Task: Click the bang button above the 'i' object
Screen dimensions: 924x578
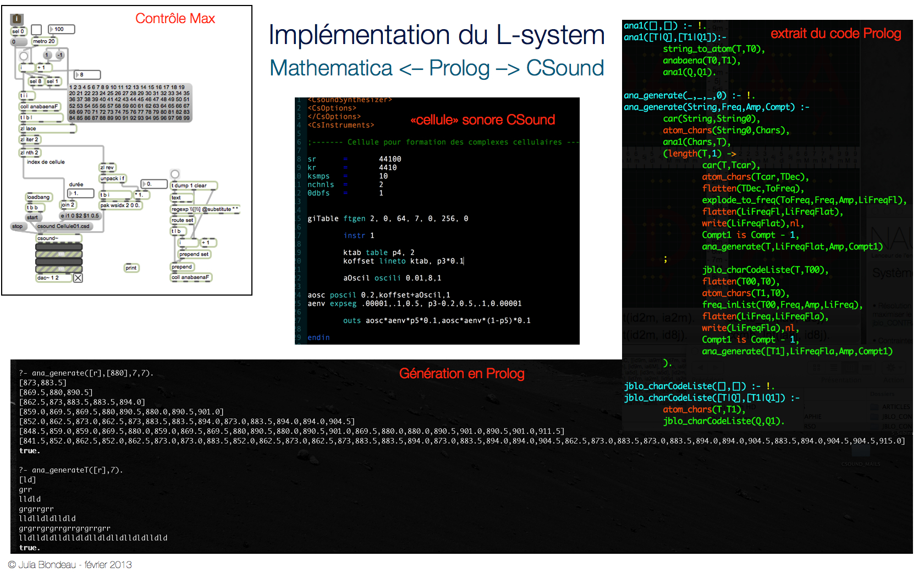Action: point(24,56)
